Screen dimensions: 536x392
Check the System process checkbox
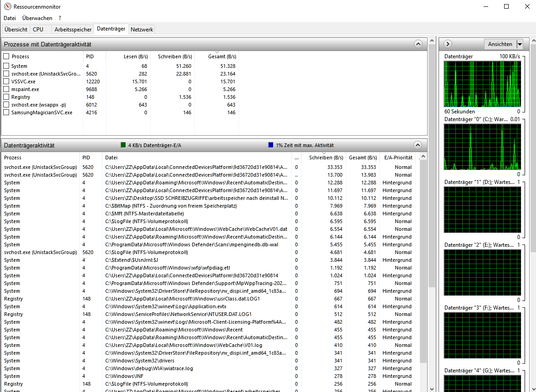pyautogui.click(x=6, y=66)
